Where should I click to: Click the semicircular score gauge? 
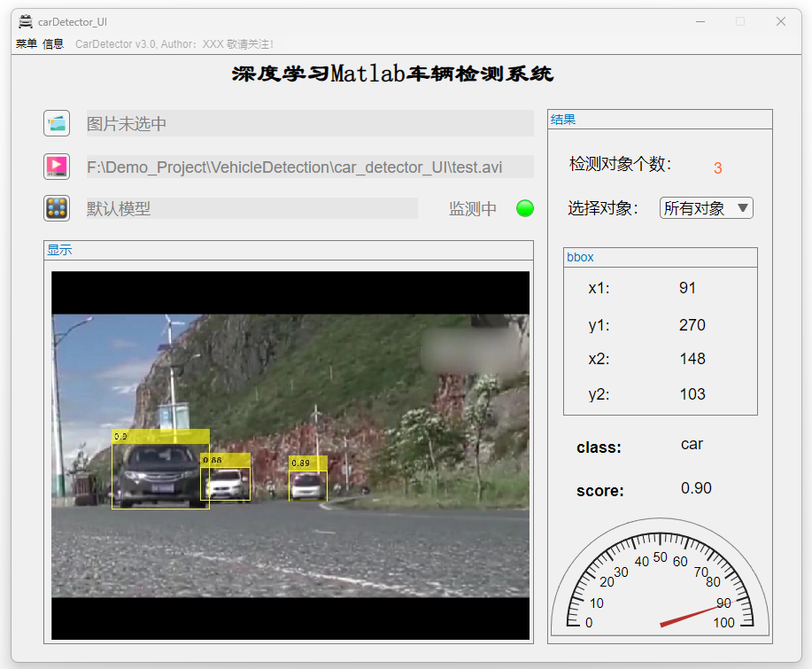[x=660, y=580]
